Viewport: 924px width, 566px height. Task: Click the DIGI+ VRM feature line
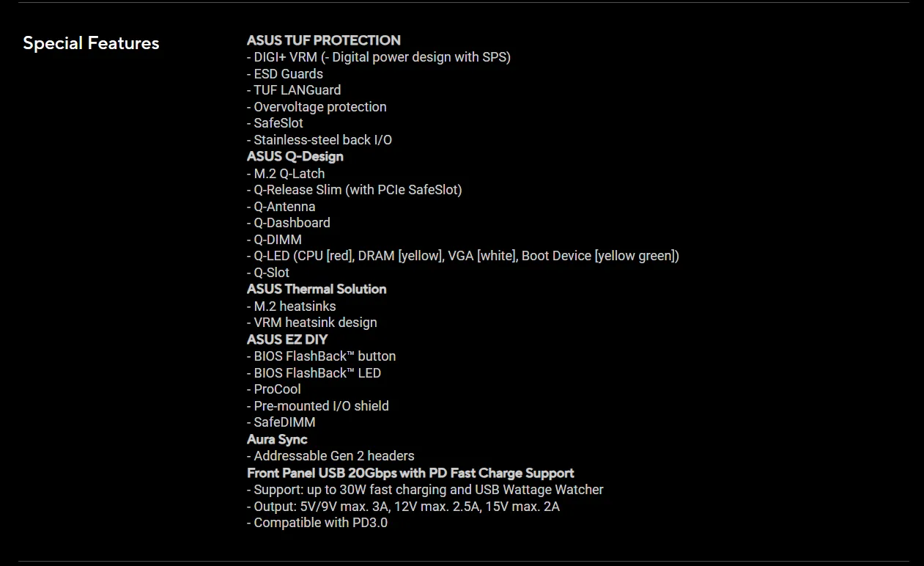[x=378, y=57]
